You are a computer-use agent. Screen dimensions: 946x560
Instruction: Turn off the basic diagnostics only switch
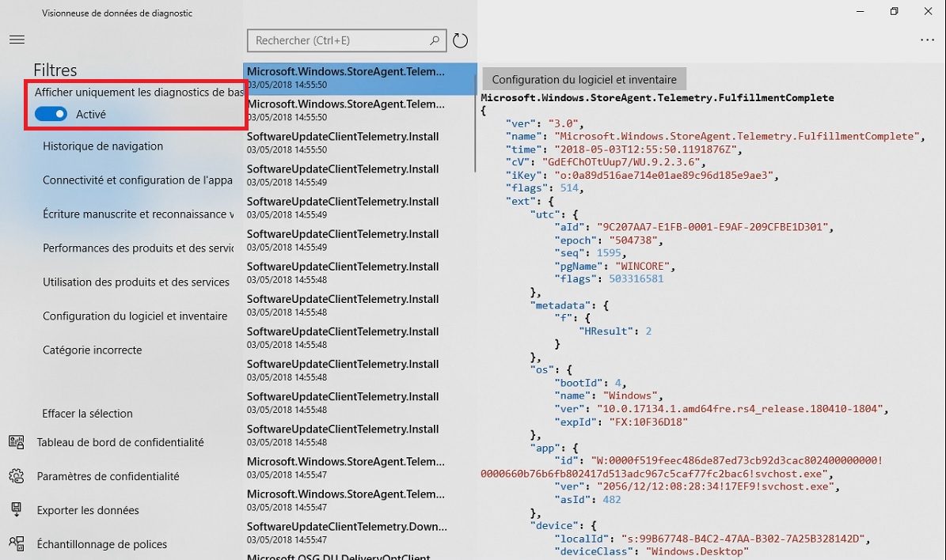click(51, 114)
